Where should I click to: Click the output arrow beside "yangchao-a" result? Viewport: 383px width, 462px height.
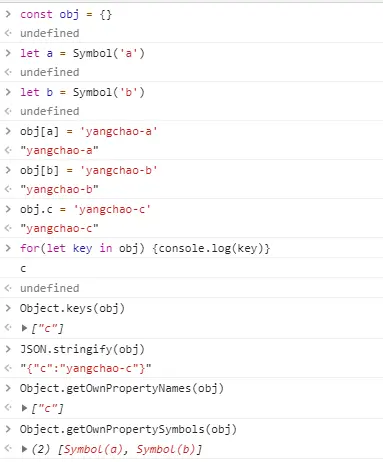click(x=8, y=150)
